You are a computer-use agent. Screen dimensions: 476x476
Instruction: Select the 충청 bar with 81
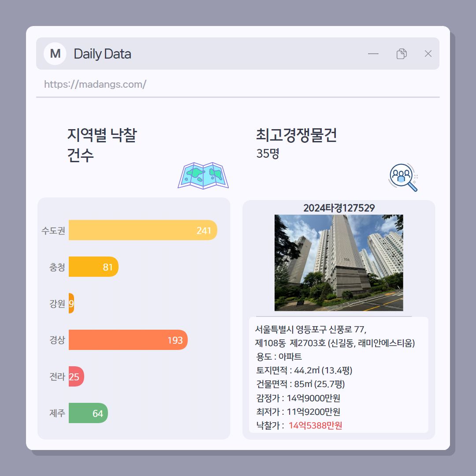[93, 267]
